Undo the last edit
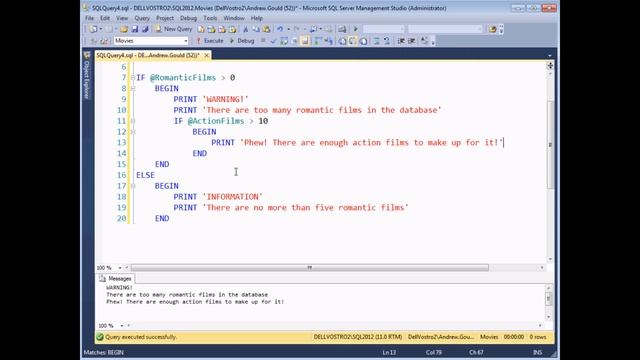The image size is (640, 360). coord(280,29)
